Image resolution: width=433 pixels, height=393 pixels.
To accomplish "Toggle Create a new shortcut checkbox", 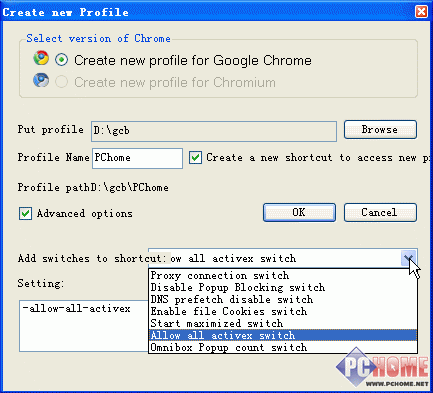I will (x=195, y=157).
